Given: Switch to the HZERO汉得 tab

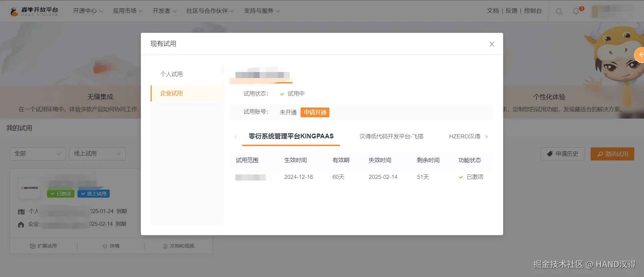Looking at the screenshot, I should pos(465,136).
